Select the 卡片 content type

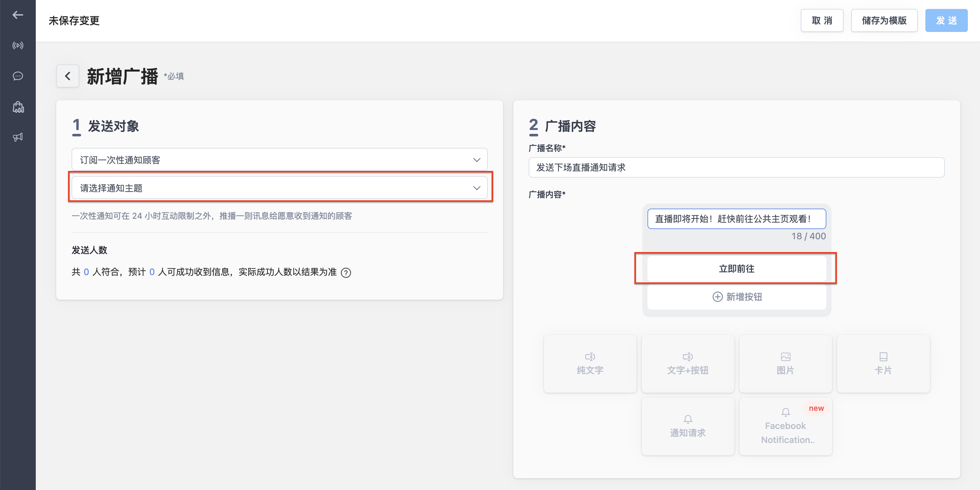[883, 364]
